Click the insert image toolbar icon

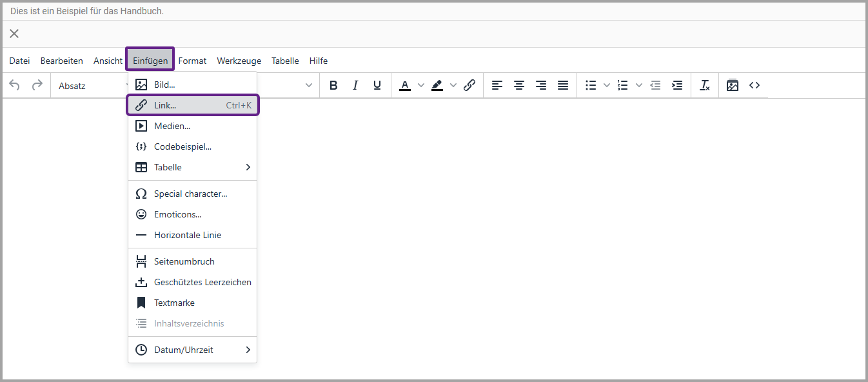[733, 85]
